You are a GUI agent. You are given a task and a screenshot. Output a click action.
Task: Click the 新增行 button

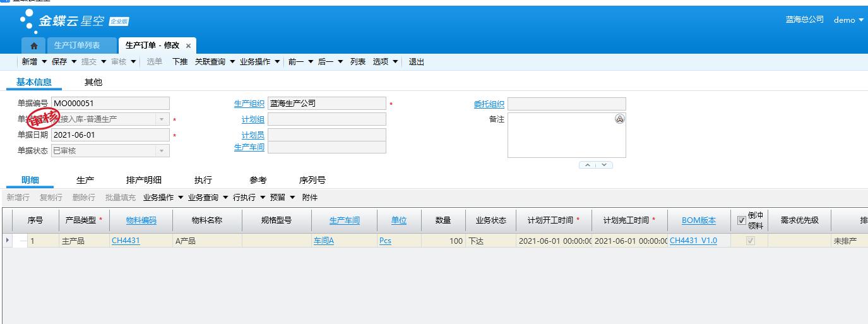(x=18, y=198)
